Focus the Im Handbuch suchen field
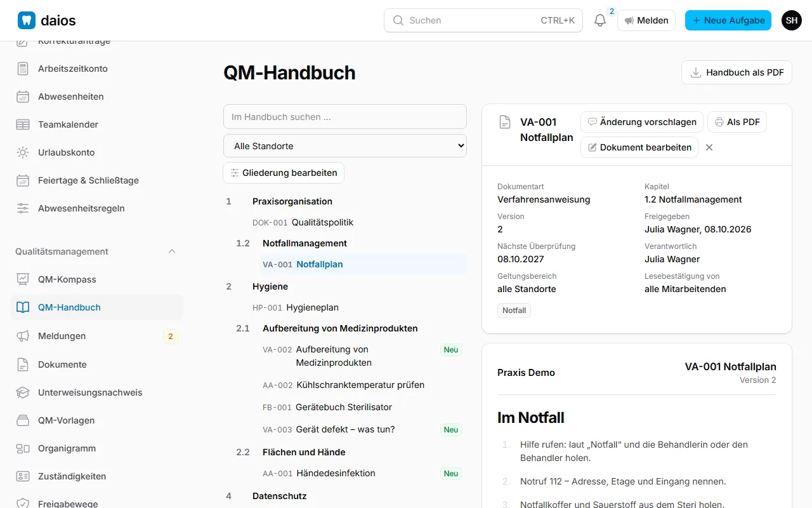812x508 pixels. click(345, 117)
